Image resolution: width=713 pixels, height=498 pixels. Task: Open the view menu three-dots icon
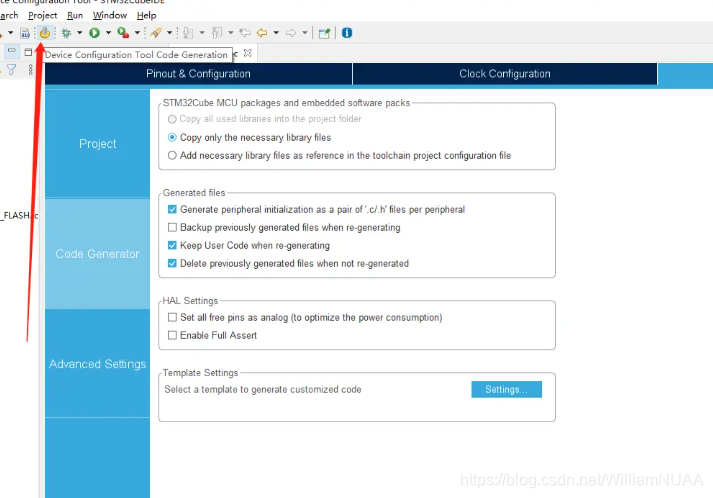(30, 70)
